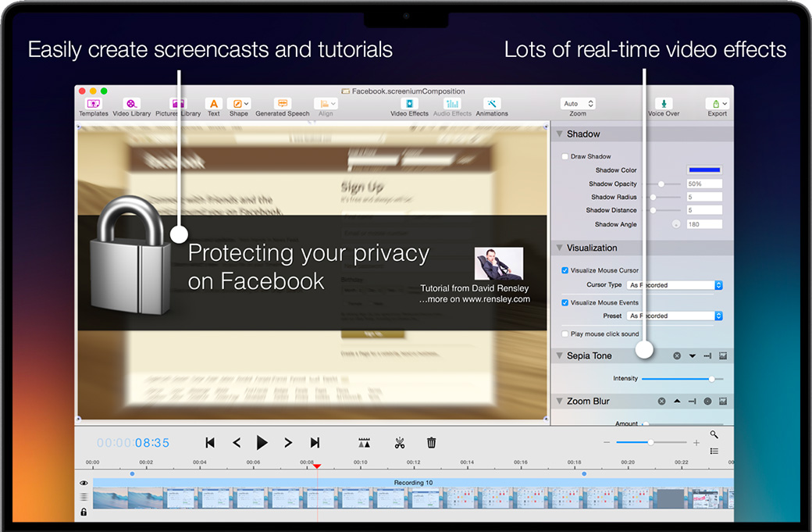Click the blue Shadow Color swatch
This screenshot has height=532, width=812.
click(704, 170)
